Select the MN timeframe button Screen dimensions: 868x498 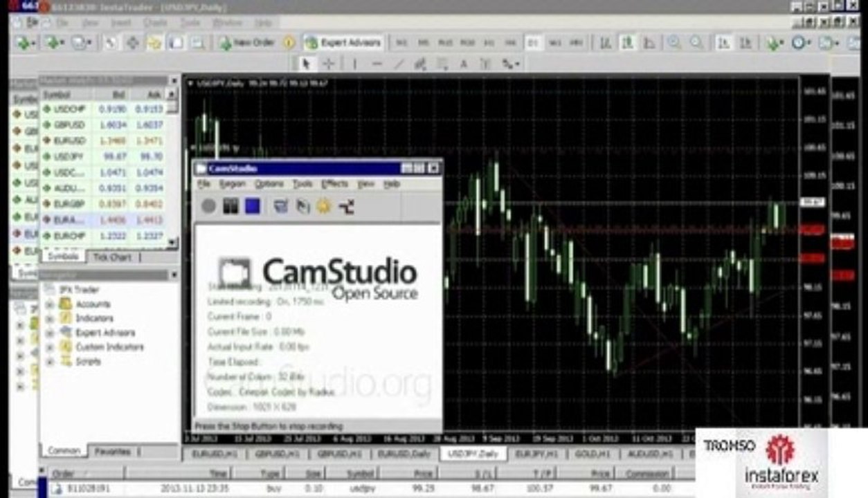coord(576,43)
